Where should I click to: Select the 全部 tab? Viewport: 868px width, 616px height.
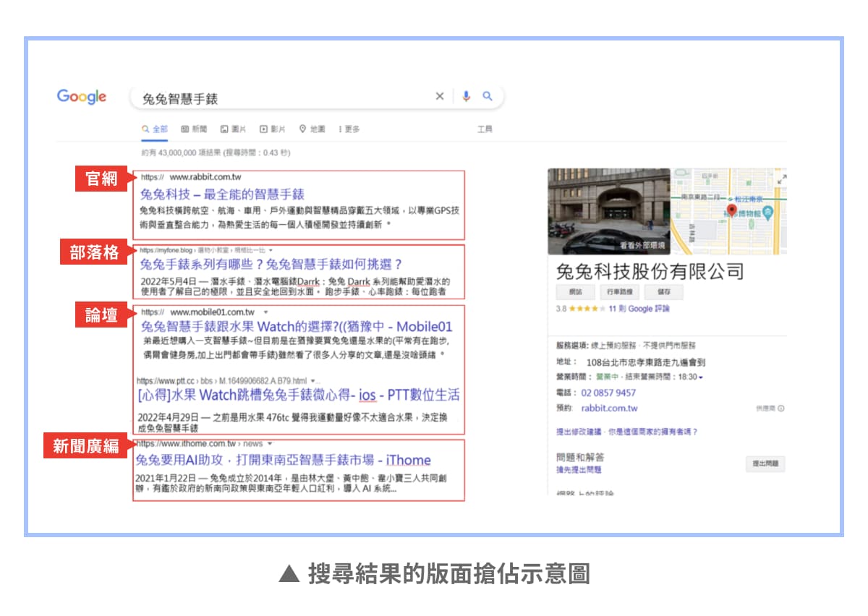[155, 129]
